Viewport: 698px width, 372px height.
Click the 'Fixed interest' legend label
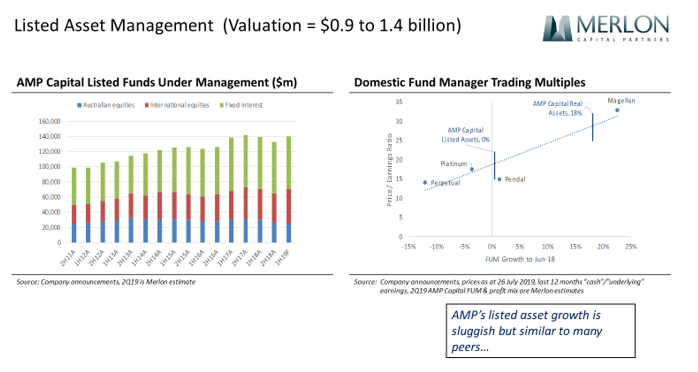click(244, 105)
